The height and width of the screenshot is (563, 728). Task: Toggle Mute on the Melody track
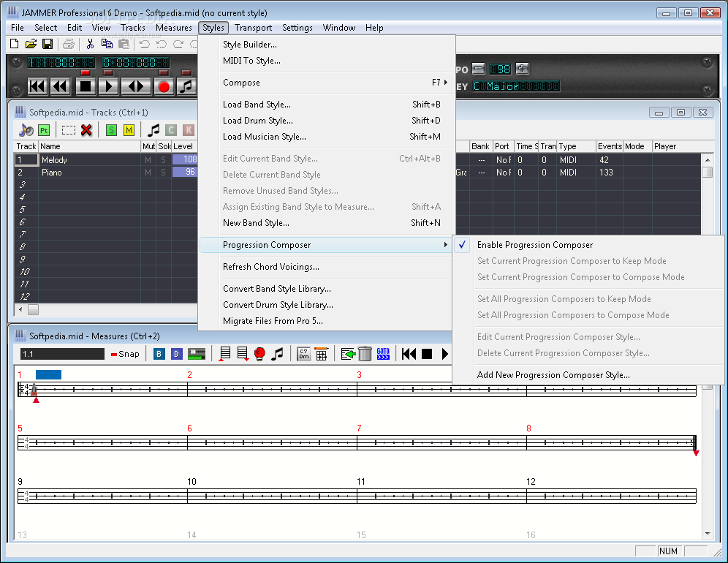coord(148,160)
